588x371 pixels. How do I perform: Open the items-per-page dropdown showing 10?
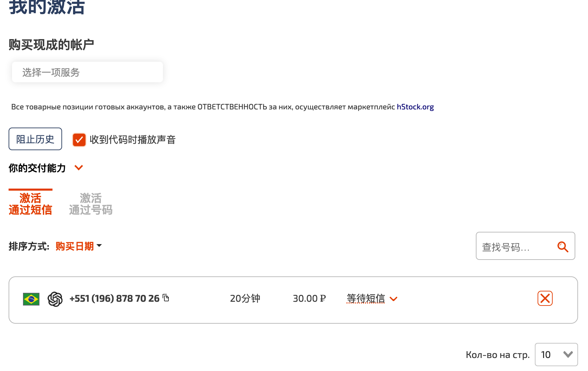[556, 354]
